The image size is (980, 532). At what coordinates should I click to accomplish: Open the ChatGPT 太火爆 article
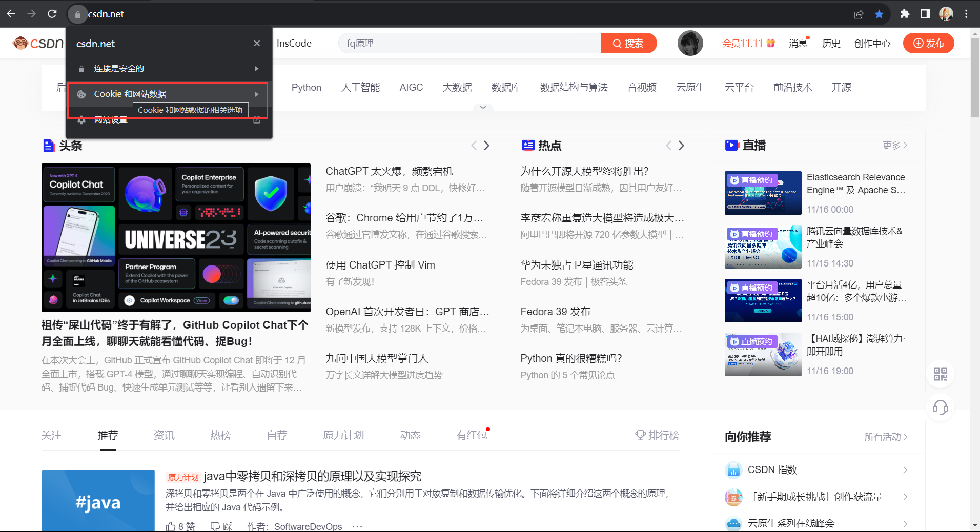[x=389, y=171]
